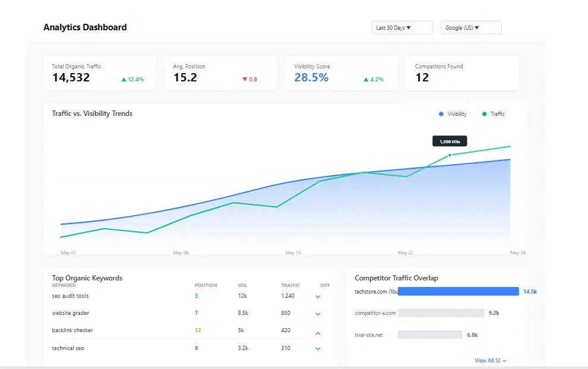Select the backlink checker keyword
The image size is (588, 369).
click(x=72, y=330)
